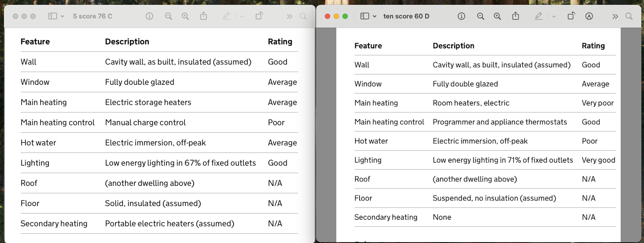Zoom in on the '5 score 76 C' document
Image resolution: width=644 pixels, height=243 pixels.
(x=185, y=16)
